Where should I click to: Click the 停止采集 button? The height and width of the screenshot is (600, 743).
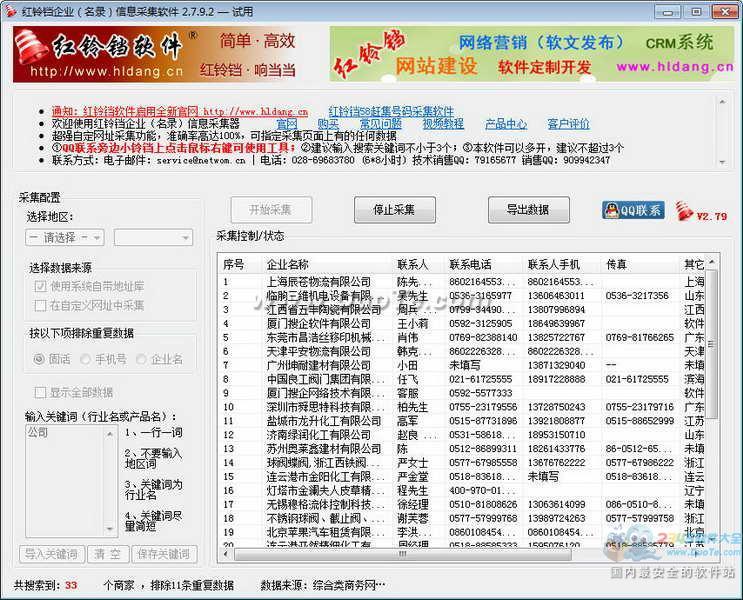click(394, 210)
